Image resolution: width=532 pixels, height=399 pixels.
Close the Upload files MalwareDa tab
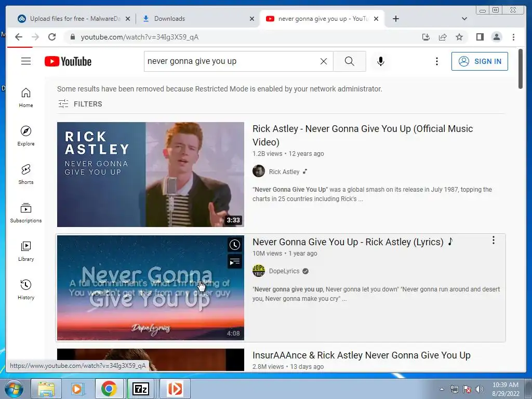(128, 19)
